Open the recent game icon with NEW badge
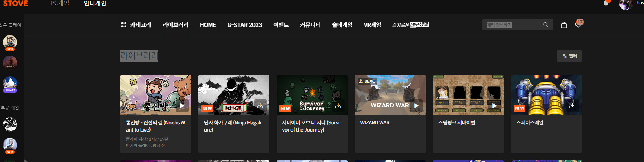Screen dimensions: 644x162 pyautogui.click(x=10, y=43)
